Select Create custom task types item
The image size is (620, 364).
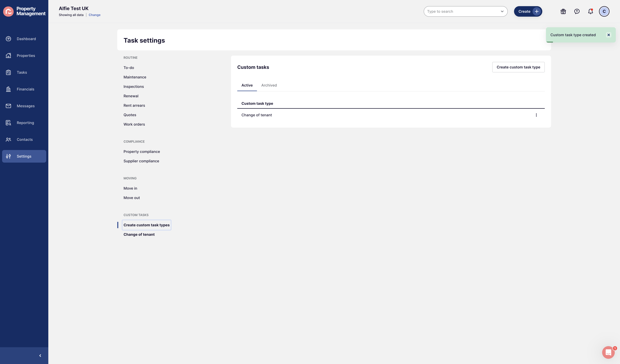pos(146,225)
